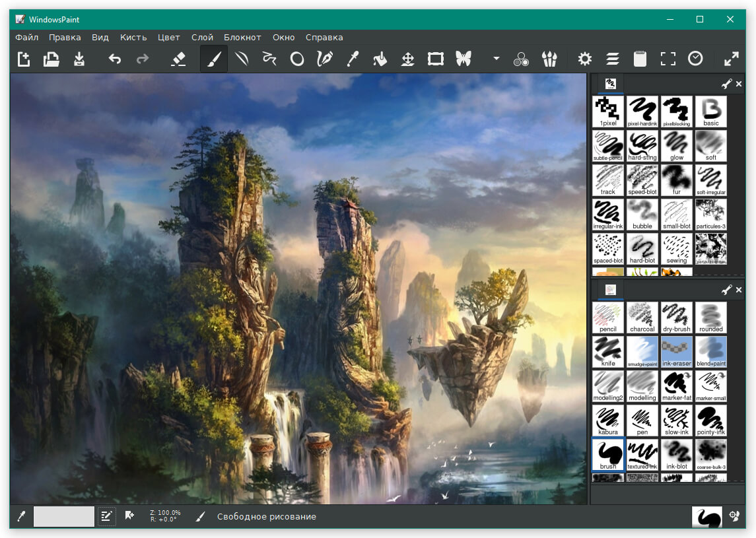Open the color circles panel
Screen dimensions: 756x538
pos(521,59)
